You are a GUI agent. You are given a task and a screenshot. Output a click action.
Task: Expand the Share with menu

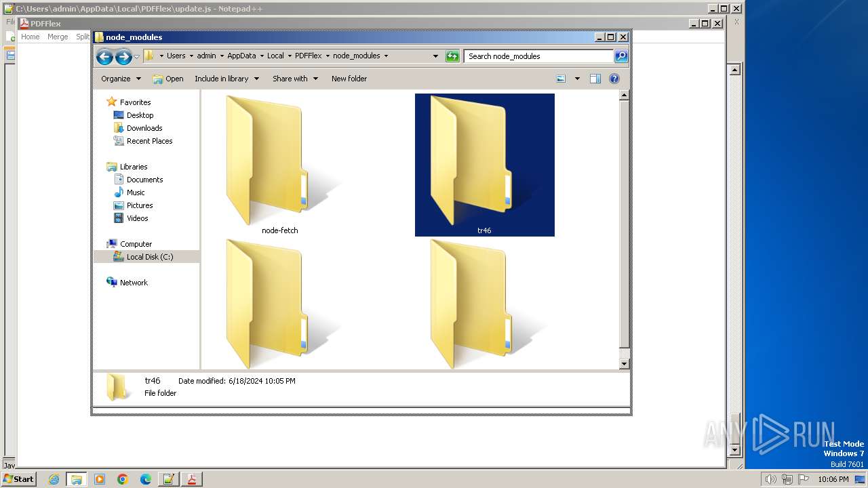(x=295, y=79)
